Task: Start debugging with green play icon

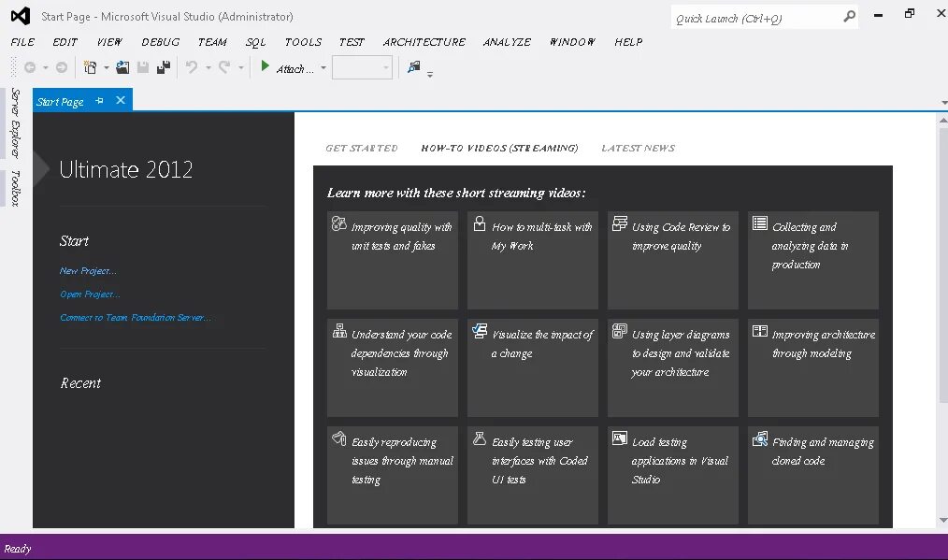Action: (x=265, y=66)
